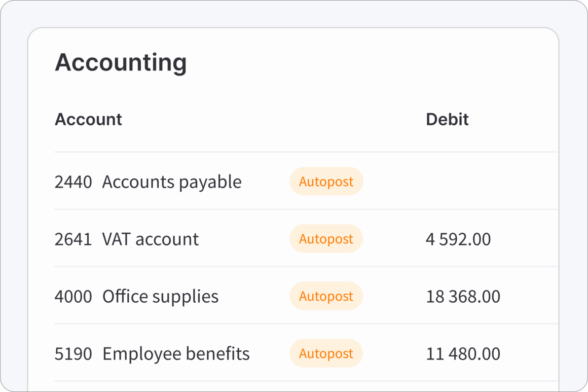The image size is (588, 392).
Task: Select account number 5190
Action: coord(73,353)
